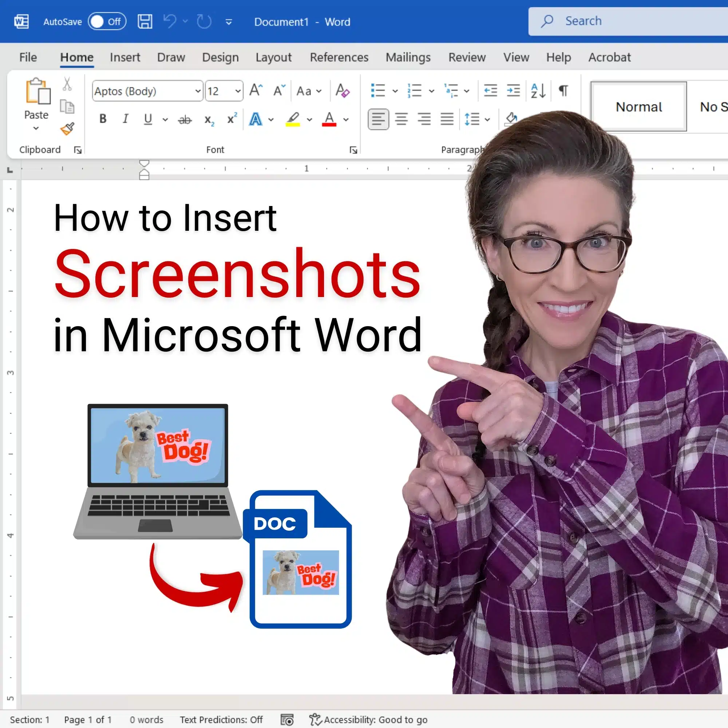
Task: Open the Numbering library dropdown arrow
Action: 431,91
